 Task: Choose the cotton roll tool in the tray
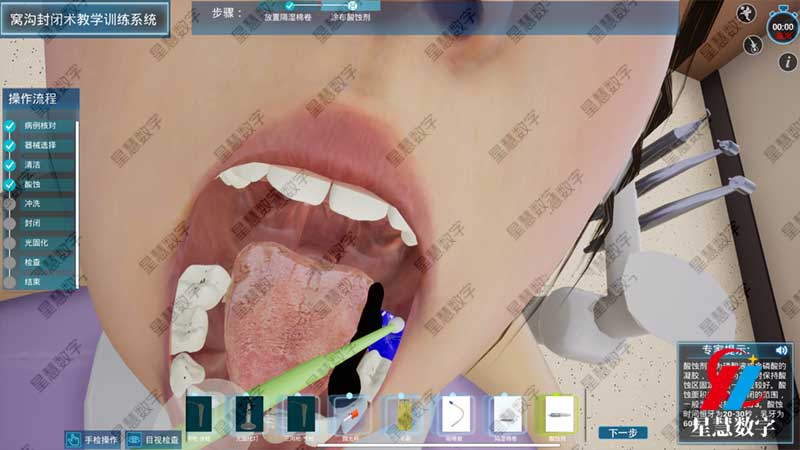[x=506, y=413]
